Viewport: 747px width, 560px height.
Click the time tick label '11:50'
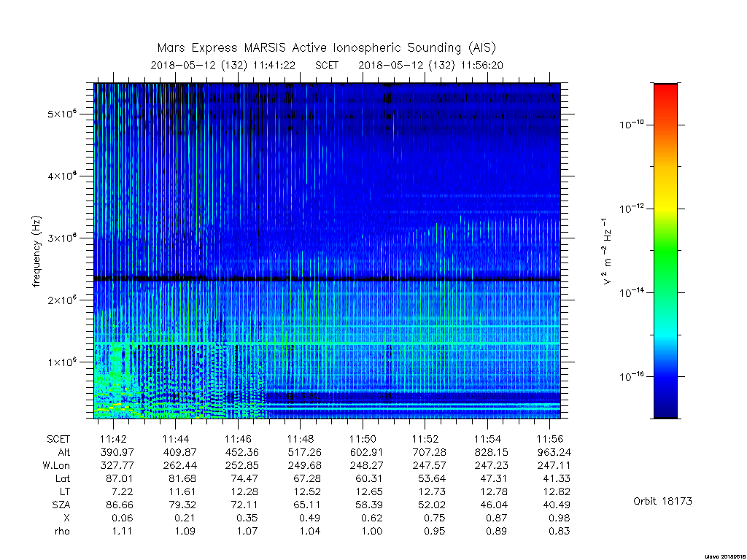click(x=363, y=439)
